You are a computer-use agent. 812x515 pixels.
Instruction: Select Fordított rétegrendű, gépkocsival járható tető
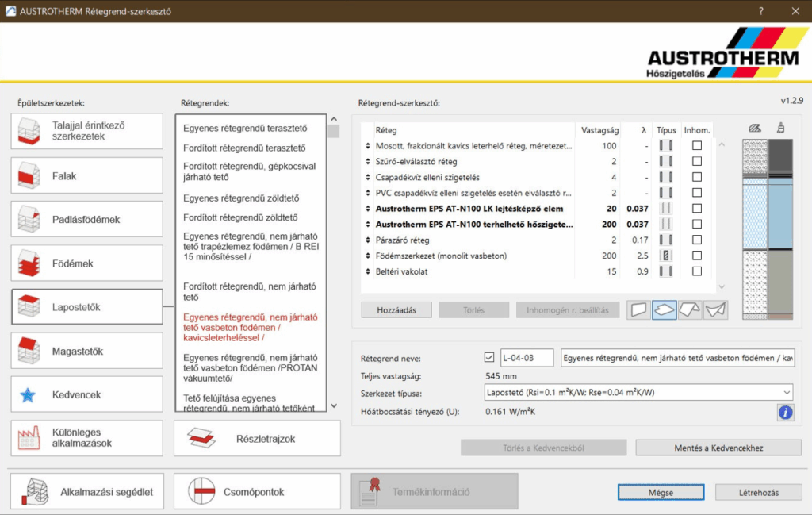[x=249, y=171]
